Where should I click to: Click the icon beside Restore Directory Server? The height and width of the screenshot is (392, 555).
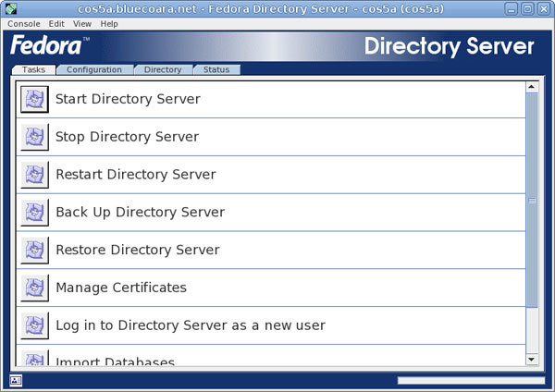pyautogui.click(x=34, y=251)
